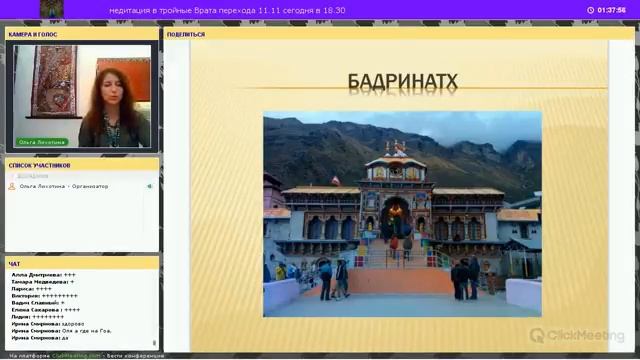Click the organizer avatar icon in the participants list

click(x=12, y=187)
